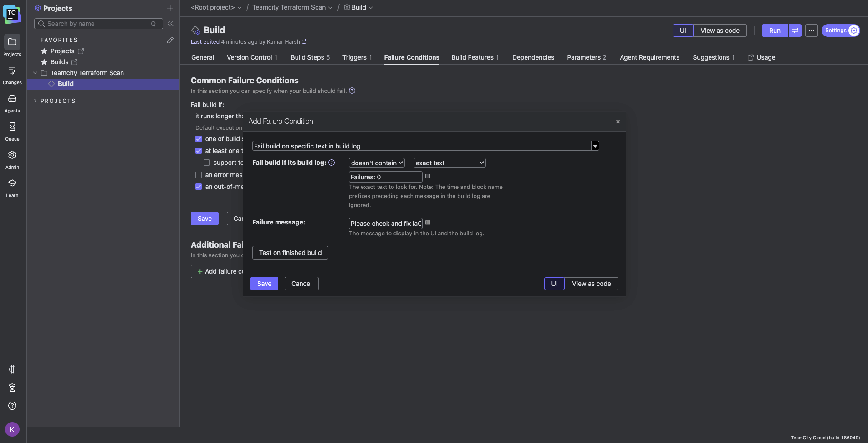Screen dimensions: 868x443
Task: Click the Failure message text input
Action: click(x=385, y=224)
